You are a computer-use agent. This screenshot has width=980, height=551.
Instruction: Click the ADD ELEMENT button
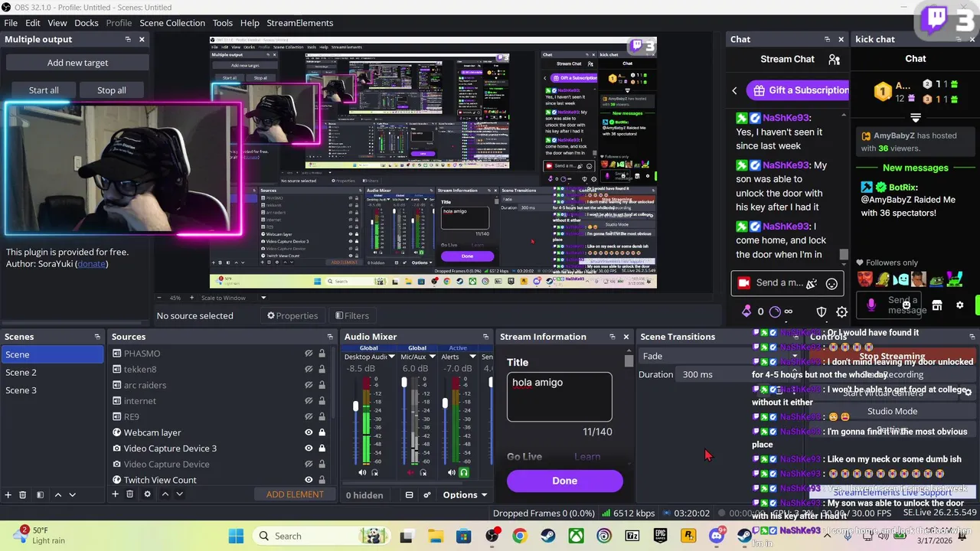click(295, 494)
